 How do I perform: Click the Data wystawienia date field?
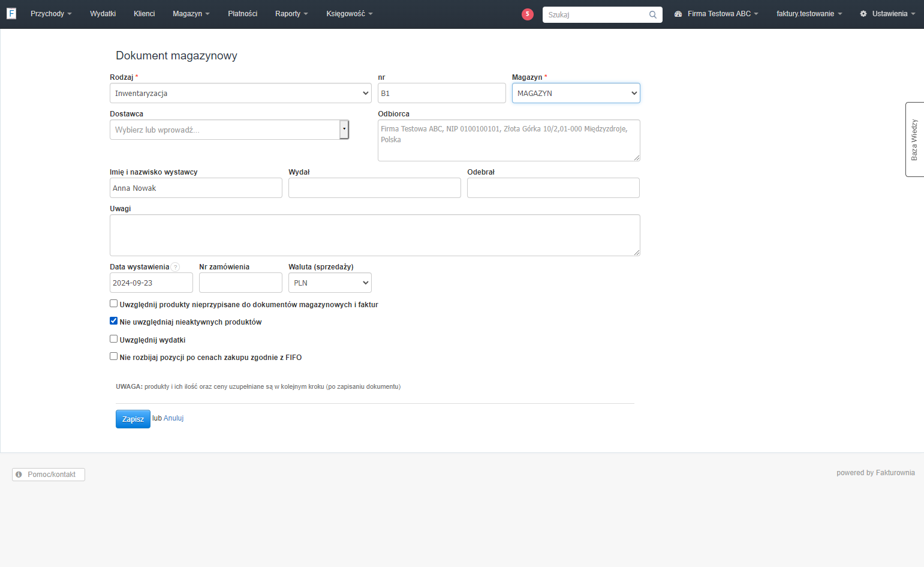[151, 283]
